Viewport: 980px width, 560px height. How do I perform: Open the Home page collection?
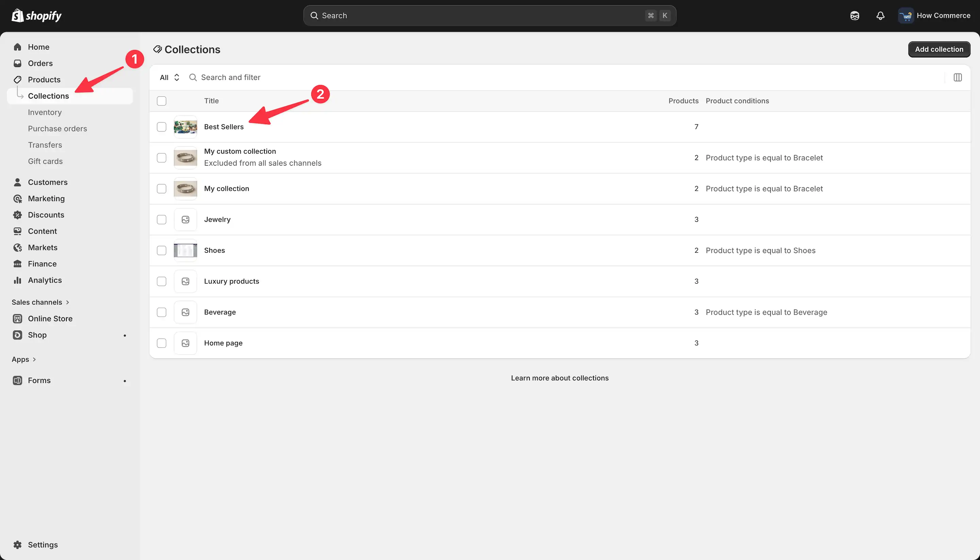[223, 343]
